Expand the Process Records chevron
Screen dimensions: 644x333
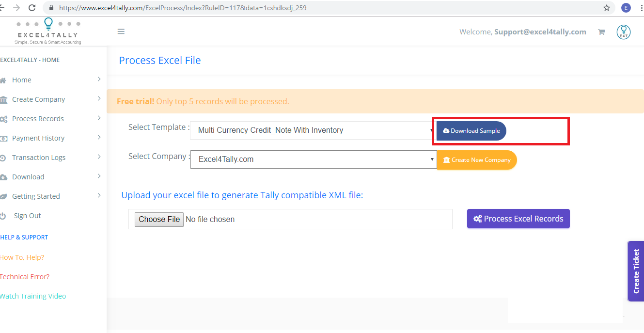(99, 118)
